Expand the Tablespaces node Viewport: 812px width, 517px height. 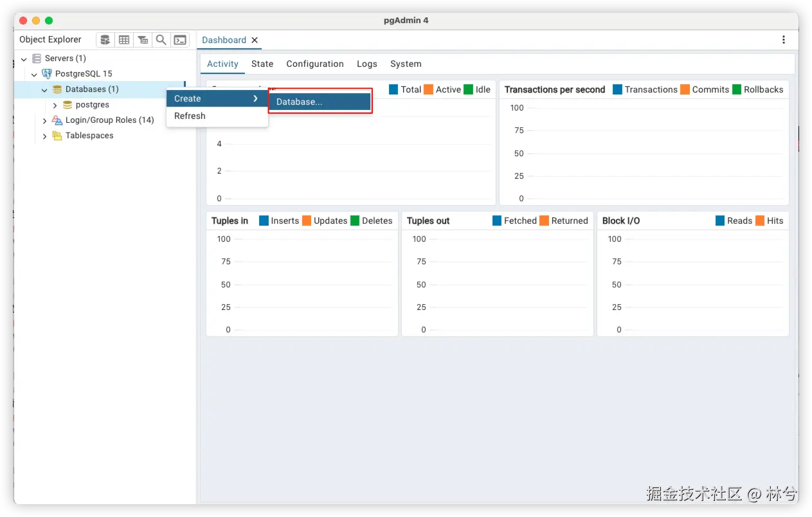pos(44,136)
